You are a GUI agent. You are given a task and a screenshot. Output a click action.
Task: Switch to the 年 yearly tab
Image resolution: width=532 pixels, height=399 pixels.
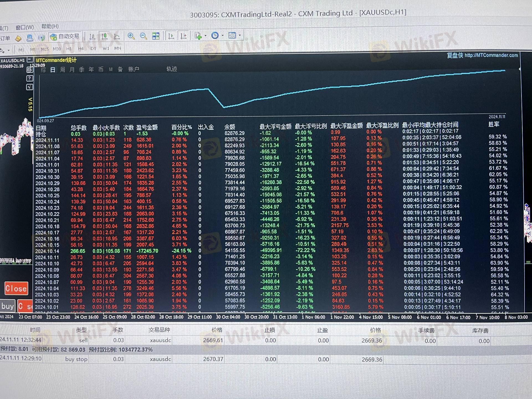[x=91, y=69]
